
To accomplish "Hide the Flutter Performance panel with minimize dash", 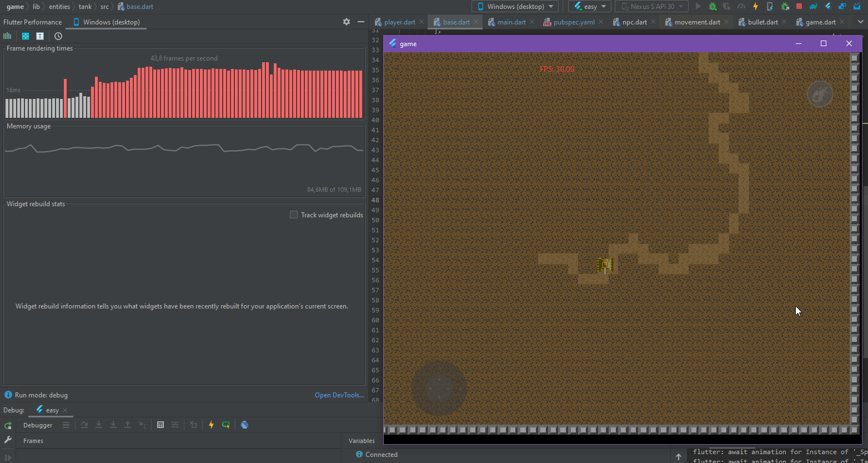I will 361,22.
